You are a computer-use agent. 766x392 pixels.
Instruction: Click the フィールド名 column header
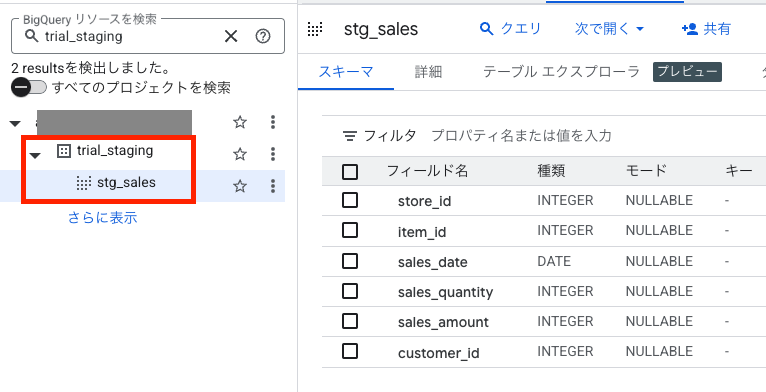coord(427,171)
